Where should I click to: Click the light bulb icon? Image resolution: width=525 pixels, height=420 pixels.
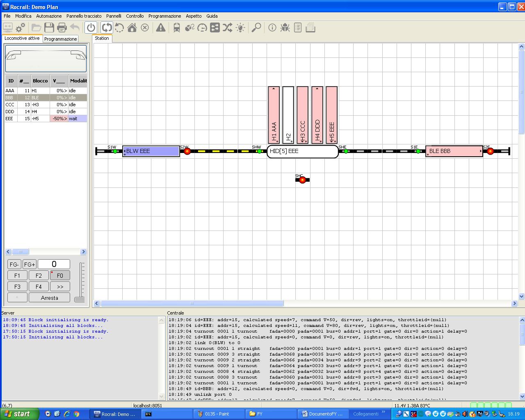[240, 28]
